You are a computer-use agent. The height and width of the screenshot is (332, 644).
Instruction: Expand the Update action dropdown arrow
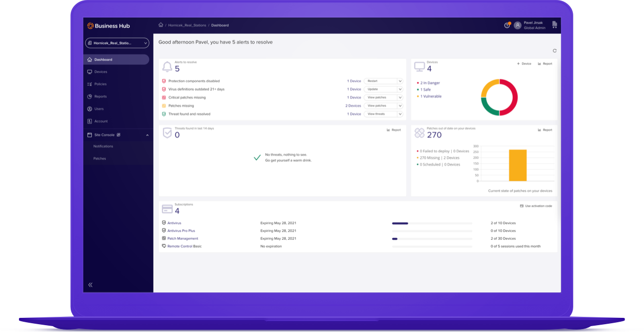coord(400,89)
